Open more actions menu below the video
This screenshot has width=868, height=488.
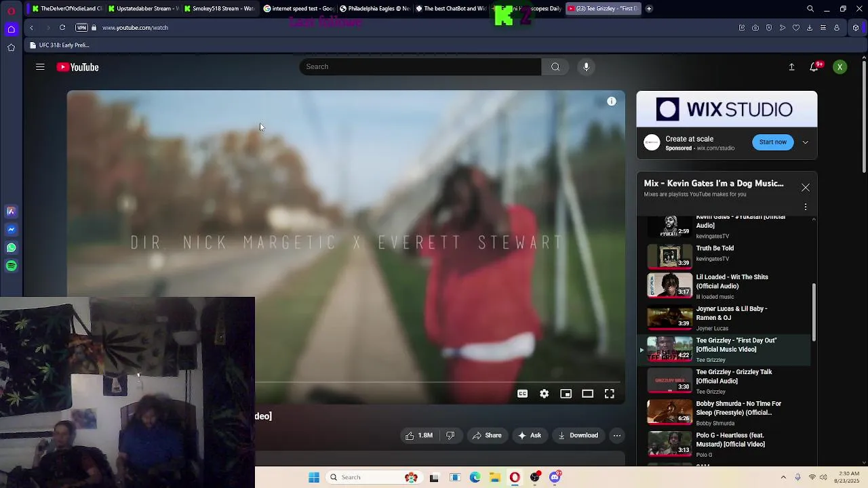tap(617, 435)
